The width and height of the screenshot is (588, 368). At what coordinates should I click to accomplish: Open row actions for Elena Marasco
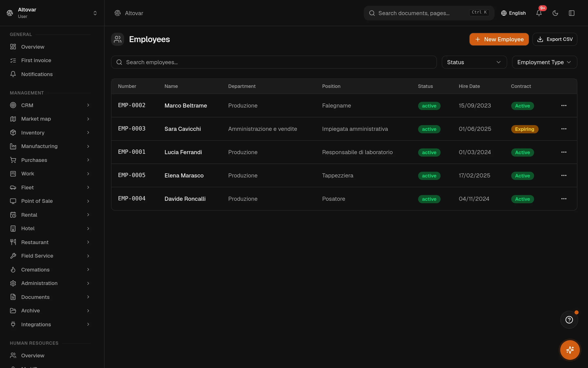point(564,175)
